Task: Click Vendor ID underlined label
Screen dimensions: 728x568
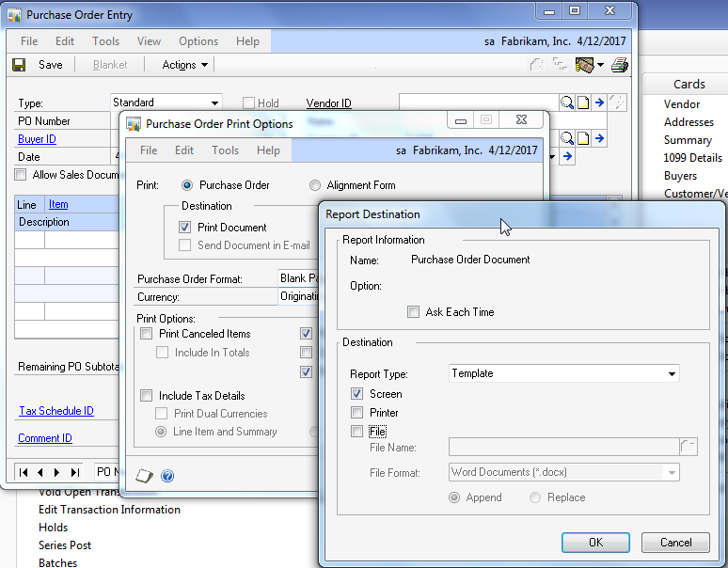Action: (328, 103)
